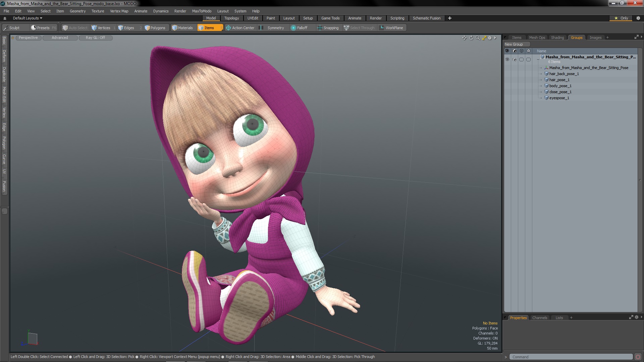Toggle visibility eye of Masha group

[507, 59]
